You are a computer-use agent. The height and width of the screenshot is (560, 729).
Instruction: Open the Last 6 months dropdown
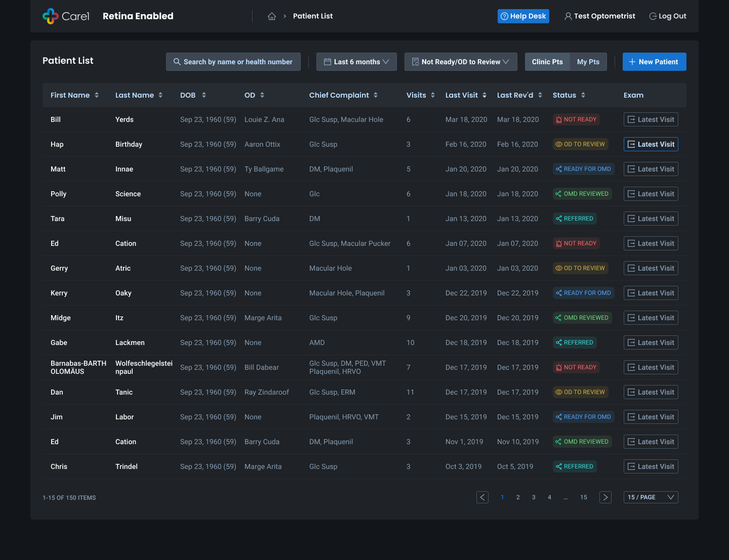pos(356,62)
